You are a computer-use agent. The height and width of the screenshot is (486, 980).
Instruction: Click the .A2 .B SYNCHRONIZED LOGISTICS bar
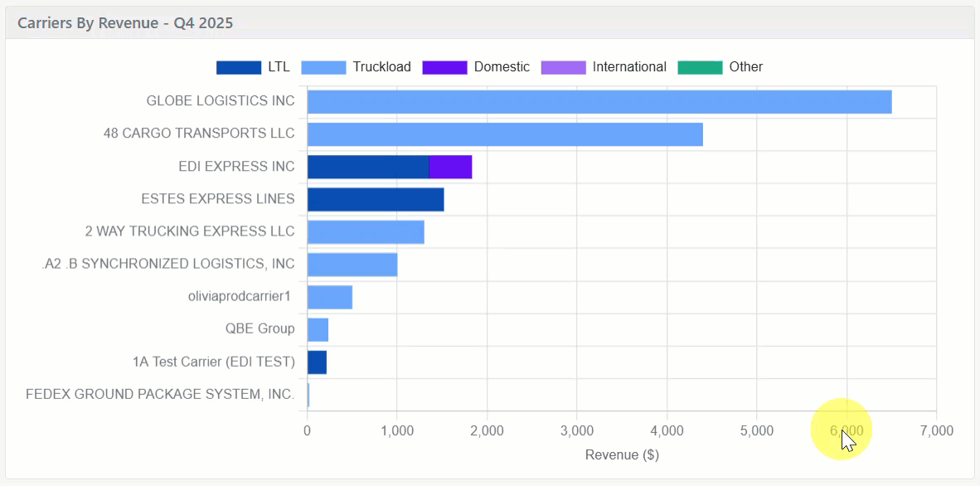352,265
